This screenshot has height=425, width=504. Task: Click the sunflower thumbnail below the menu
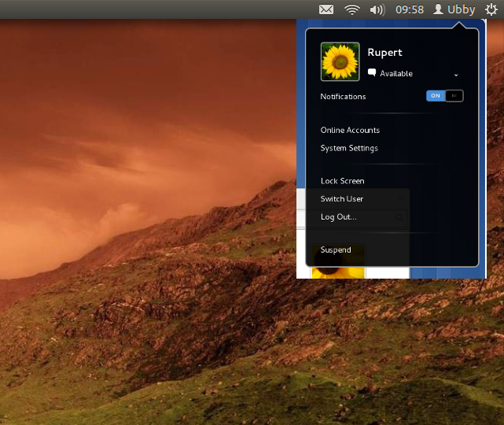point(338,273)
